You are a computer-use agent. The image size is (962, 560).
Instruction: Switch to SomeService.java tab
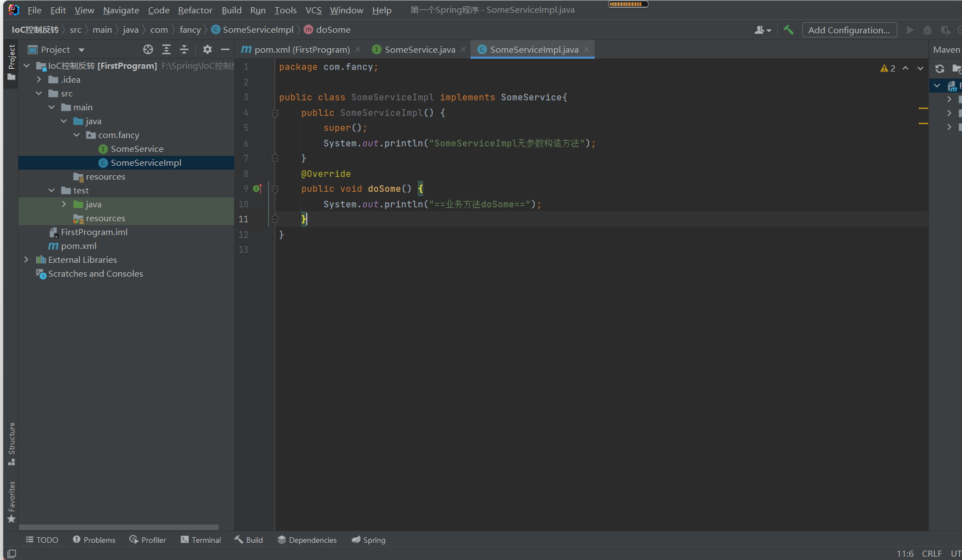pyautogui.click(x=420, y=49)
